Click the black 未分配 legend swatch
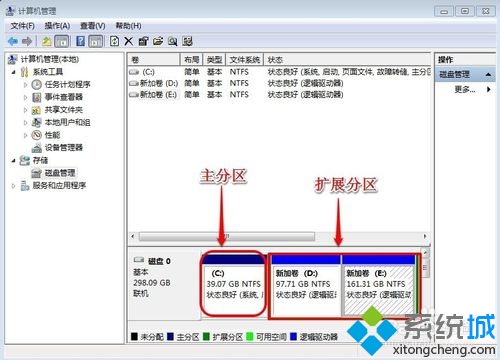Screen dimensions: 500x360 pyautogui.click(x=134, y=336)
